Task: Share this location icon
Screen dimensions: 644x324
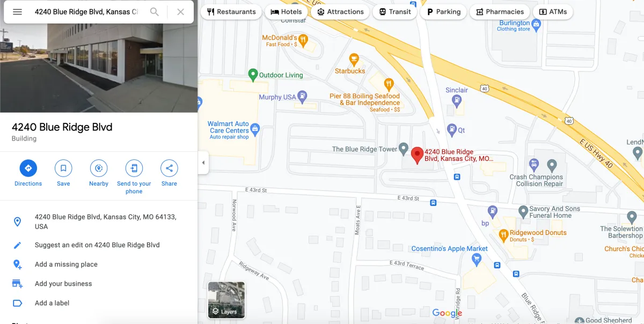Action: coord(169,168)
